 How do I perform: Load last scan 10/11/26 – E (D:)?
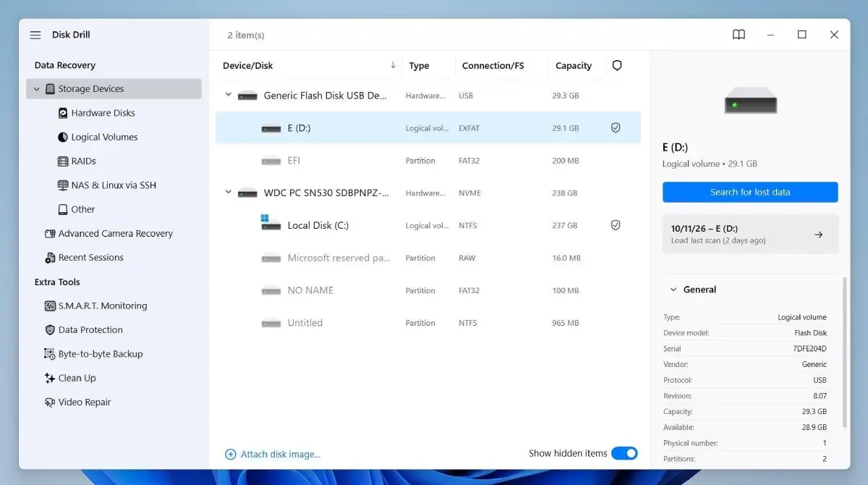pyautogui.click(x=750, y=234)
